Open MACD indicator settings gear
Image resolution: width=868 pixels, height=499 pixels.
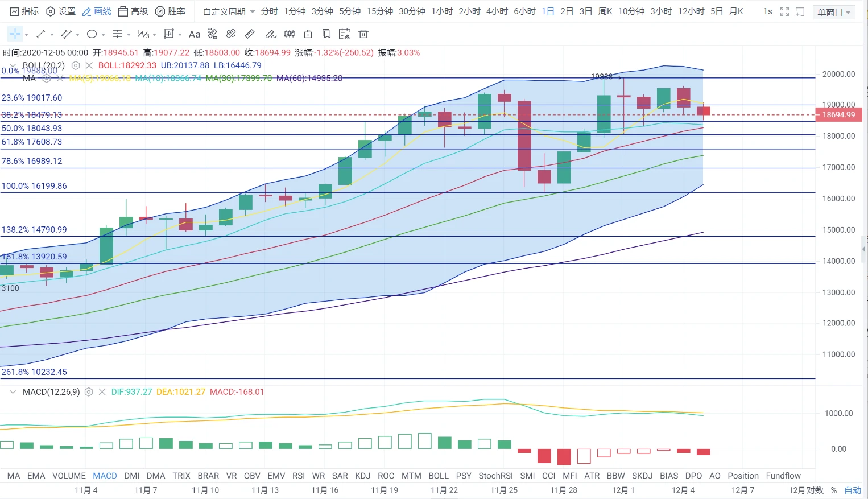coord(89,392)
